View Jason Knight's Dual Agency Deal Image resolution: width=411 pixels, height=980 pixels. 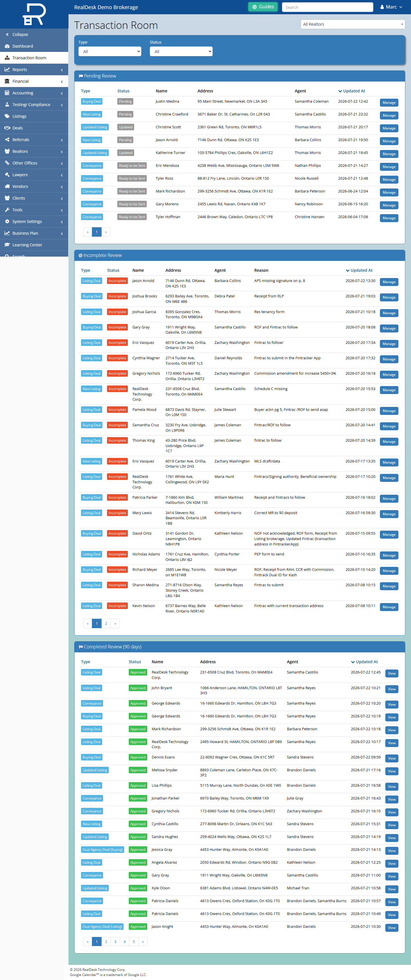coord(392,928)
